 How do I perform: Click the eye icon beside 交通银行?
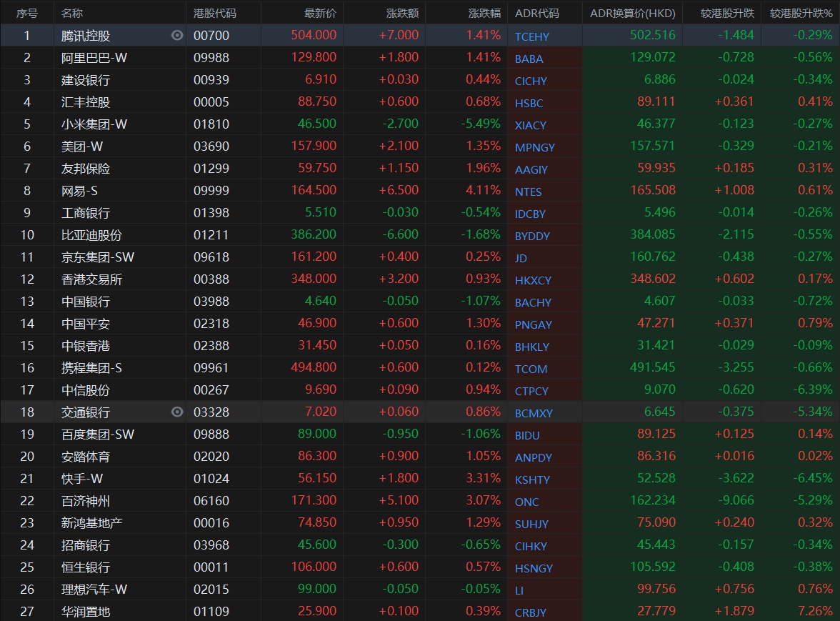tap(177, 412)
